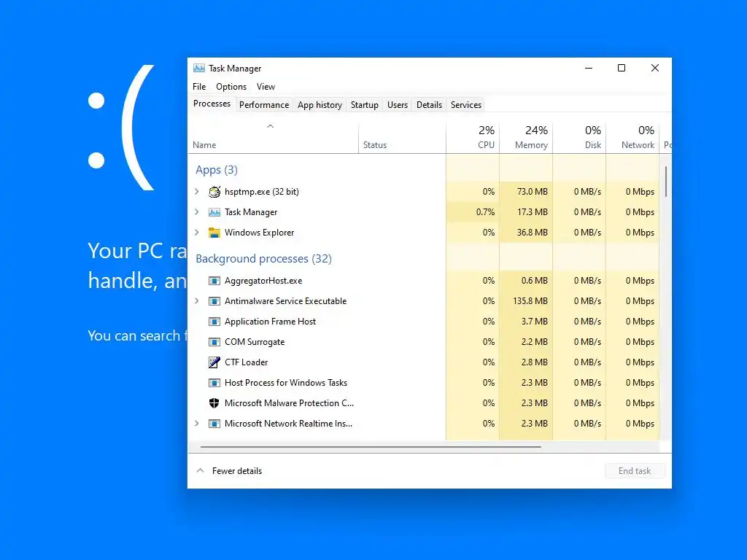
Task: Click the hsptmp.exe process icon
Action: click(214, 192)
